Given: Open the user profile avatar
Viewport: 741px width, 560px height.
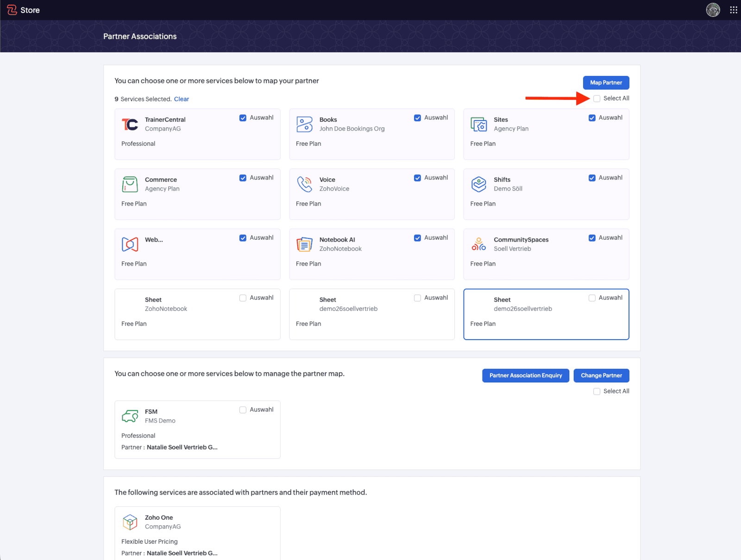Looking at the screenshot, I should 713,10.
